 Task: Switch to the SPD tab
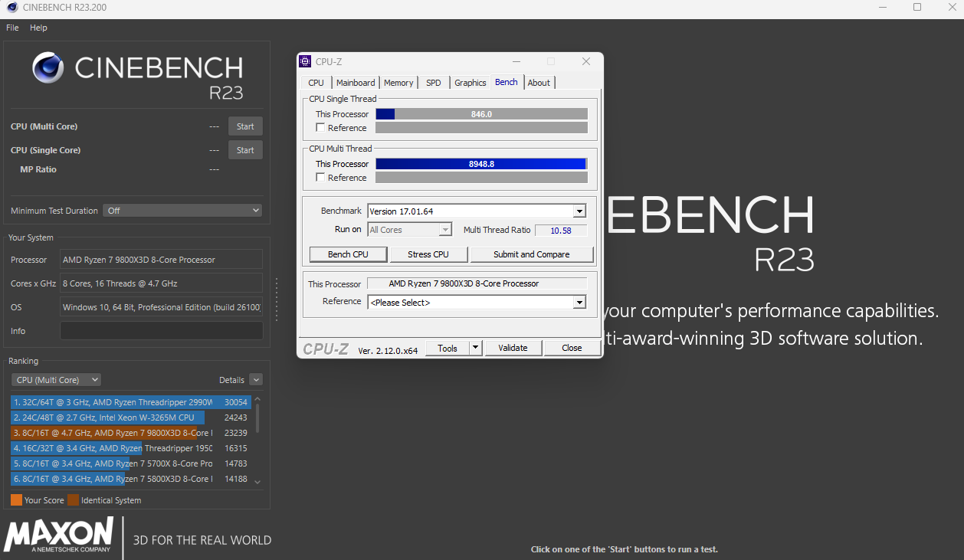434,83
